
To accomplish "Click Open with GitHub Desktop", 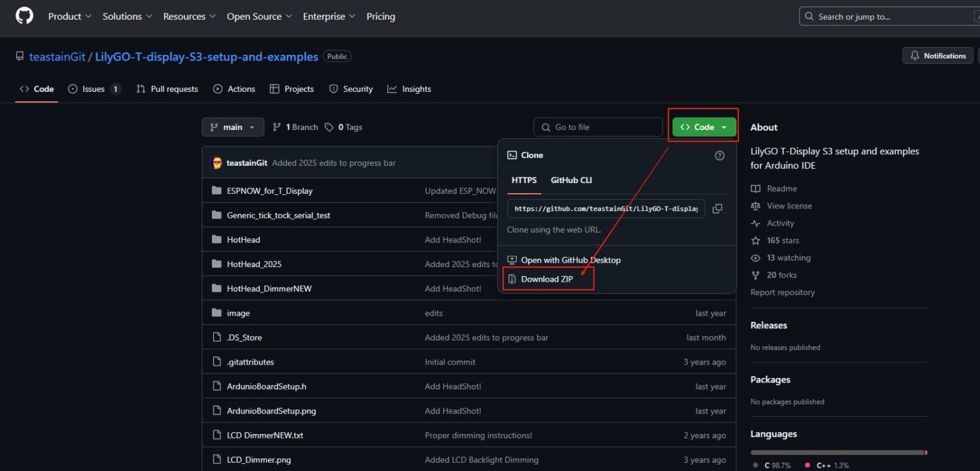I will 570,260.
